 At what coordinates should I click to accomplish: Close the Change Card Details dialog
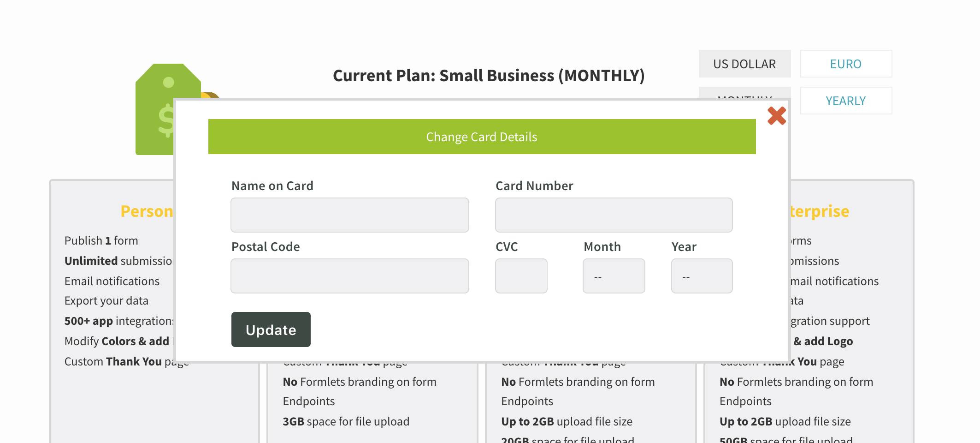coord(776,116)
